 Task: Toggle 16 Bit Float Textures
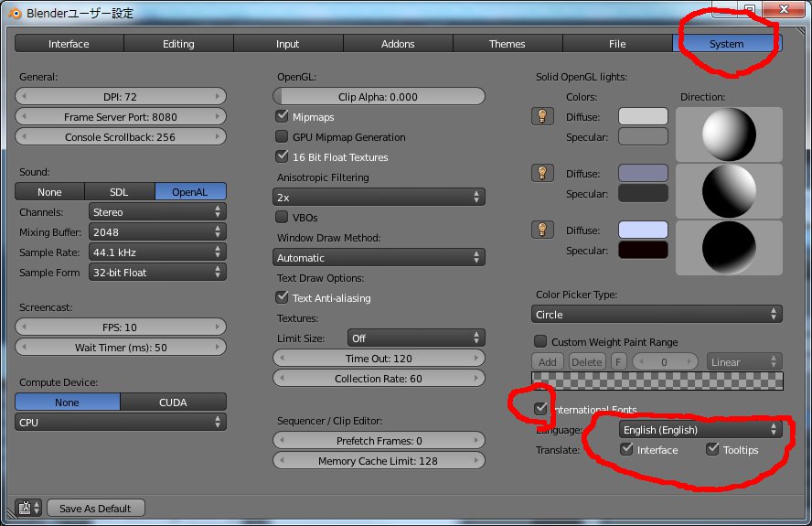click(x=282, y=156)
